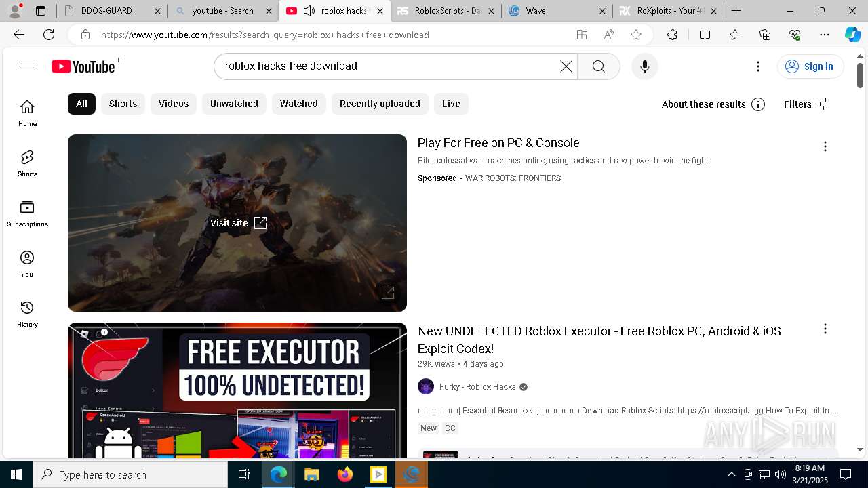The width and height of the screenshot is (868, 488).
Task: Submit search with the magnifier button
Action: [x=598, y=66]
